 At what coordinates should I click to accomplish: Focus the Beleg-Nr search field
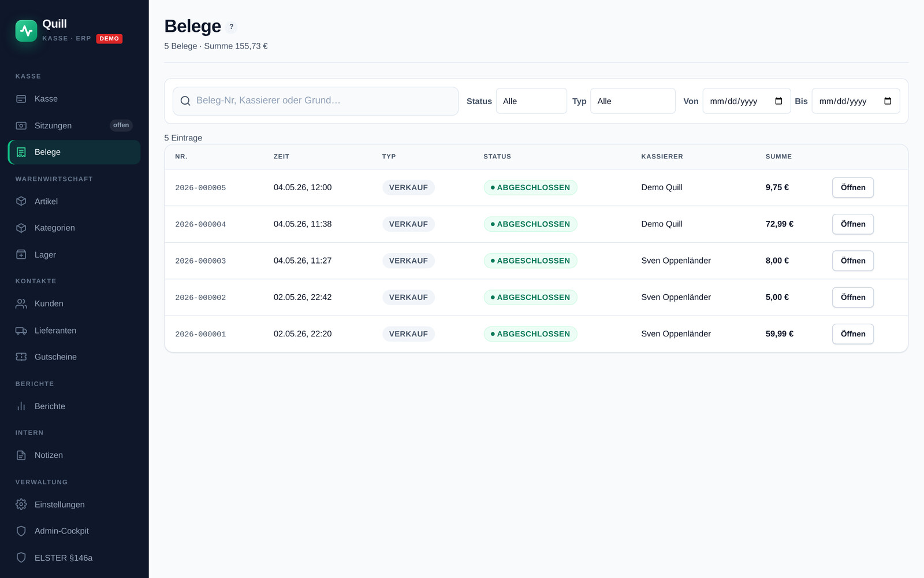(315, 101)
